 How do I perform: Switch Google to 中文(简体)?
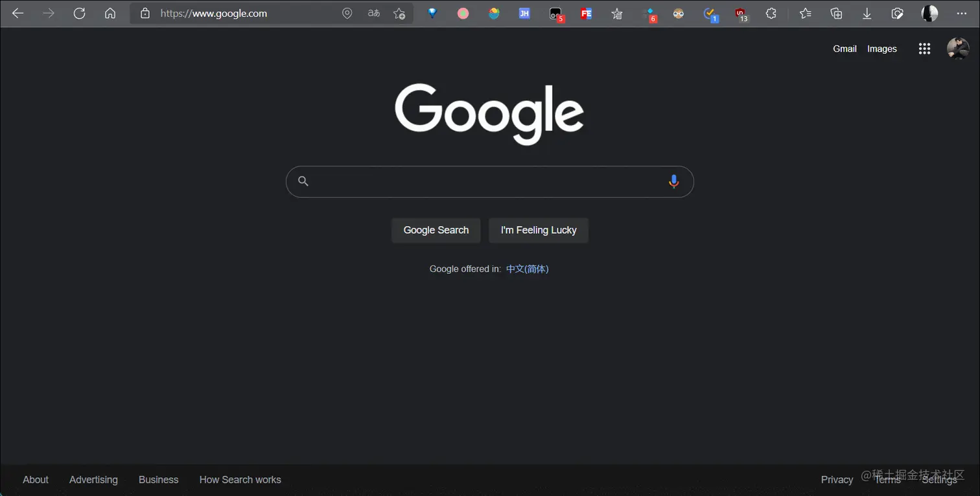point(528,269)
